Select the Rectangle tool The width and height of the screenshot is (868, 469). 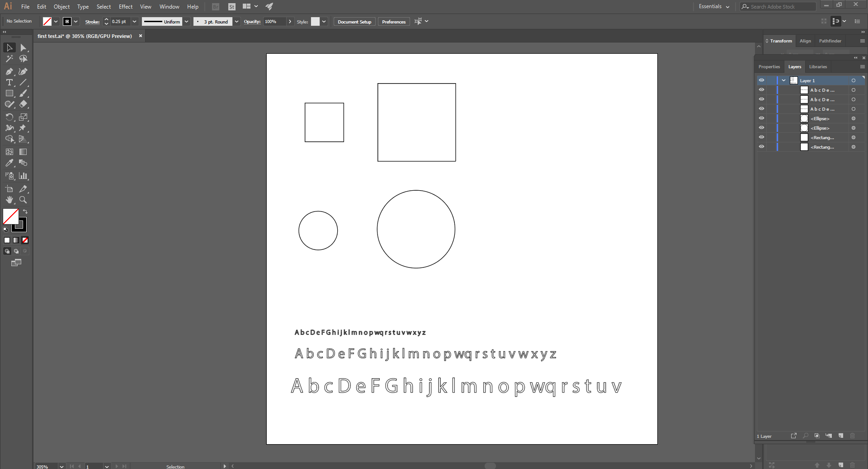click(x=9, y=93)
